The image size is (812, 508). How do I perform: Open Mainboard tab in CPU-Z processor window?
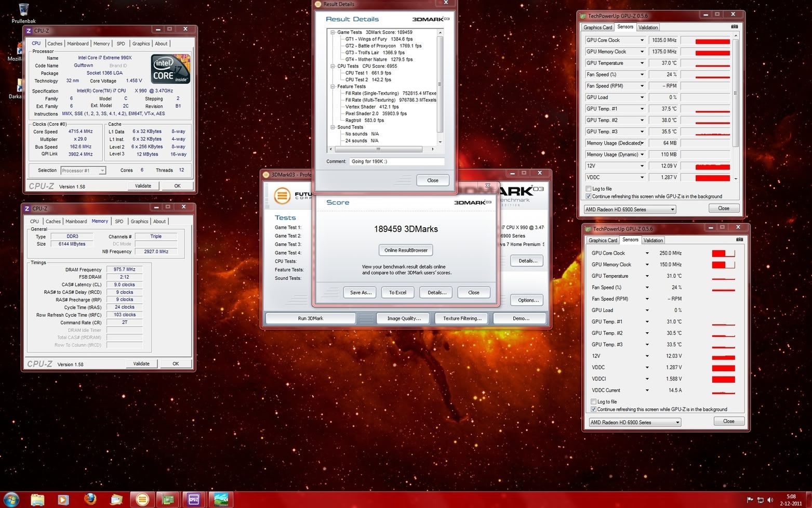point(77,44)
